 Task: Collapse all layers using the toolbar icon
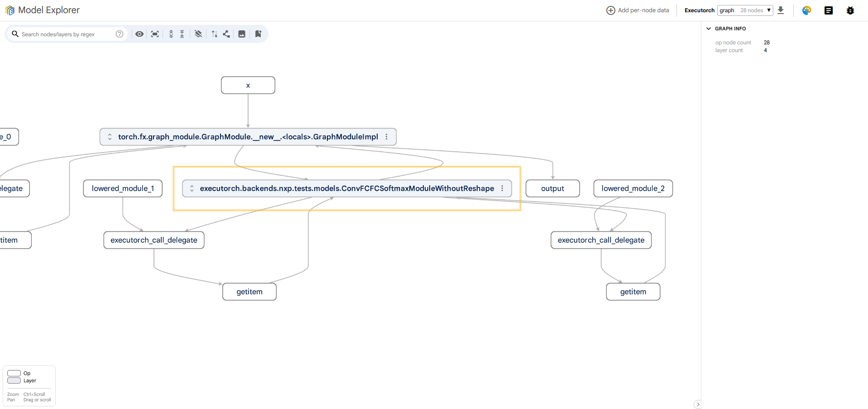pos(182,34)
